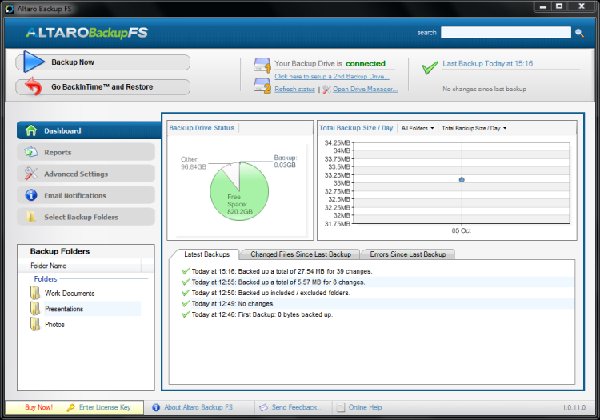Click the 12:55 backed up 5.67 MB entry

[x=278, y=282]
